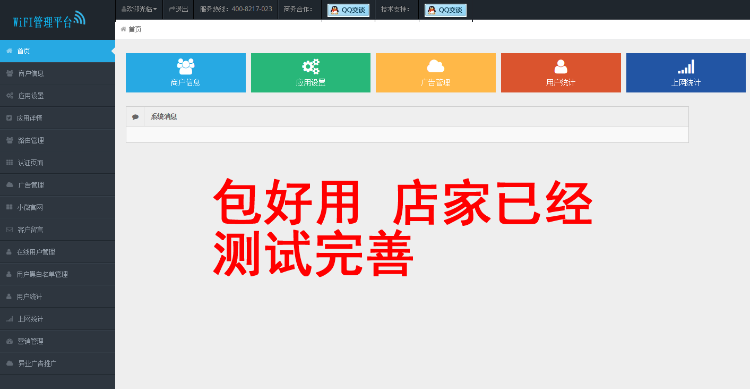Click the WiFi管理平台 logo
The height and width of the screenshot is (389, 750).
tap(49, 20)
